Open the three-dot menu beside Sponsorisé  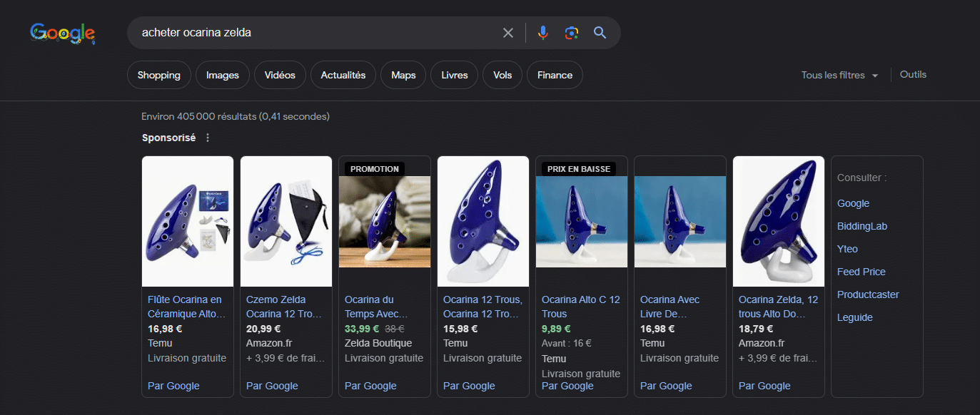point(208,138)
